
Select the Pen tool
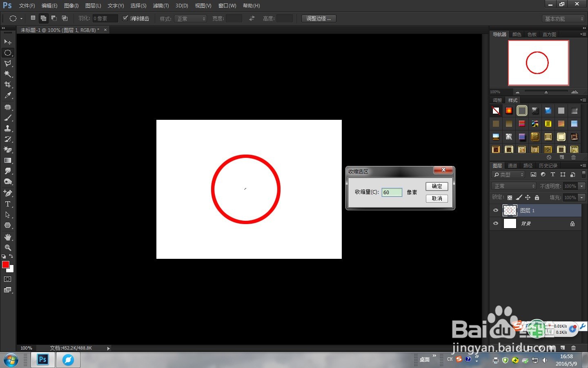[8, 193]
